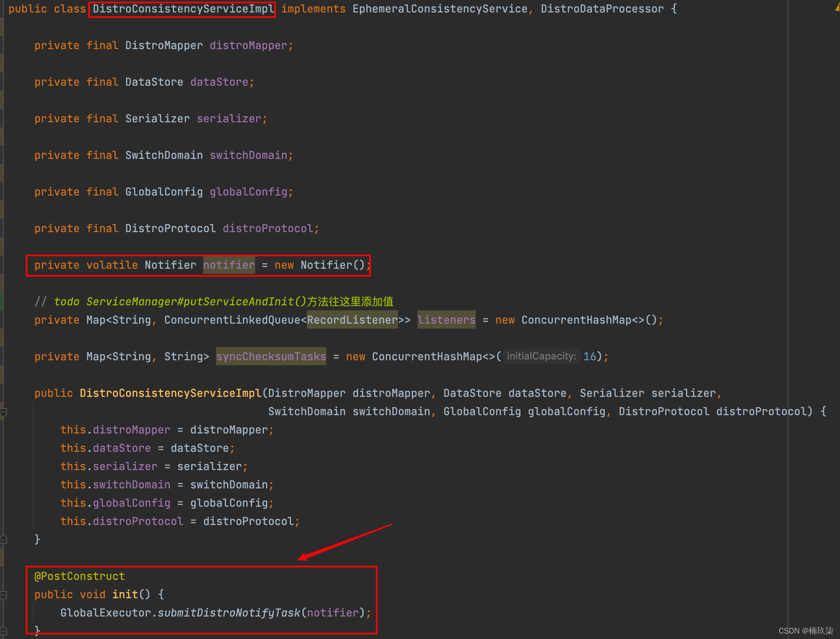Click init() closing-brace fold marker in gutter
The image size is (840, 639).
pos(3,631)
